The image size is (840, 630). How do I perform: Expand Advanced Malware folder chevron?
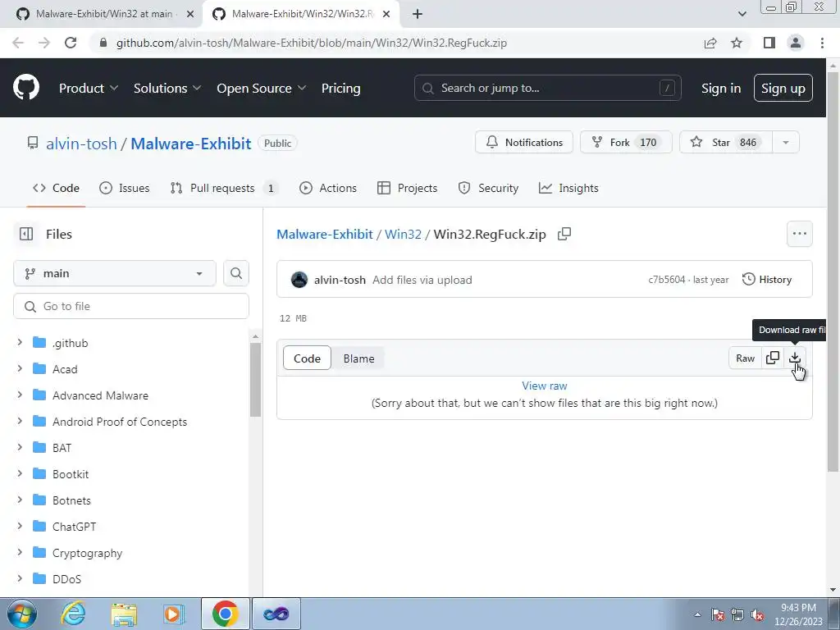click(x=20, y=395)
